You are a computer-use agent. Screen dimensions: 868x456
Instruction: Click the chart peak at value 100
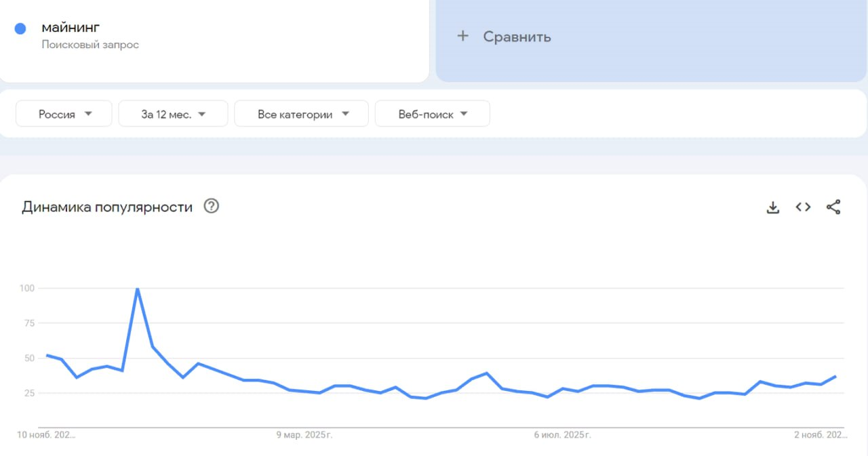point(138,289)
